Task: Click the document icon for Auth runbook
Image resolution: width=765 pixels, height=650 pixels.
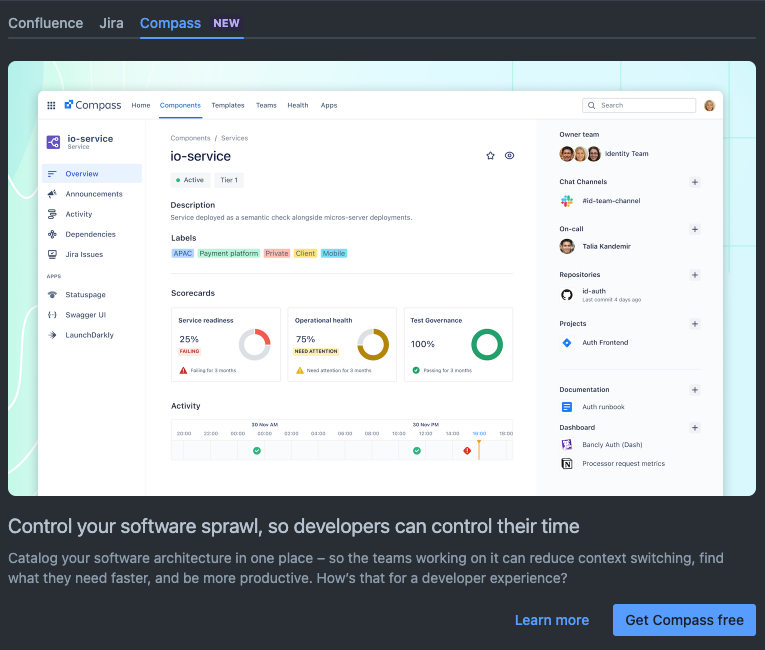Action: [566, 407]
